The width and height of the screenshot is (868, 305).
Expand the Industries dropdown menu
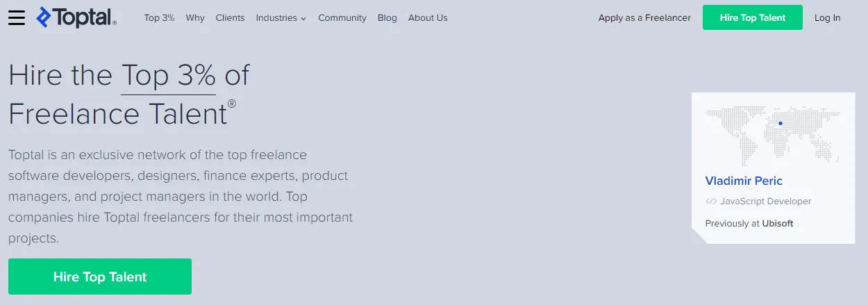(x=281, y=18)
